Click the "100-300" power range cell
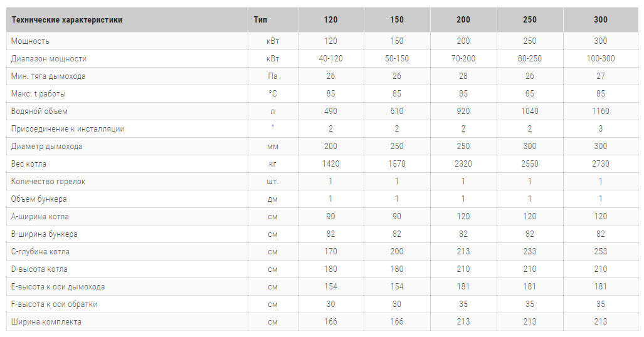 (x=600, y=58)
